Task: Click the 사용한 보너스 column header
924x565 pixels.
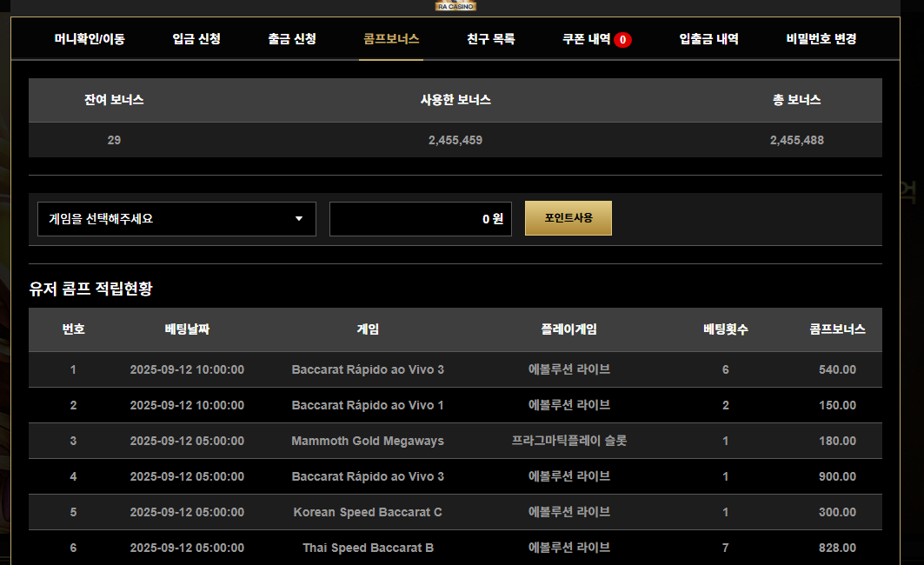Action: coord(455,100)
